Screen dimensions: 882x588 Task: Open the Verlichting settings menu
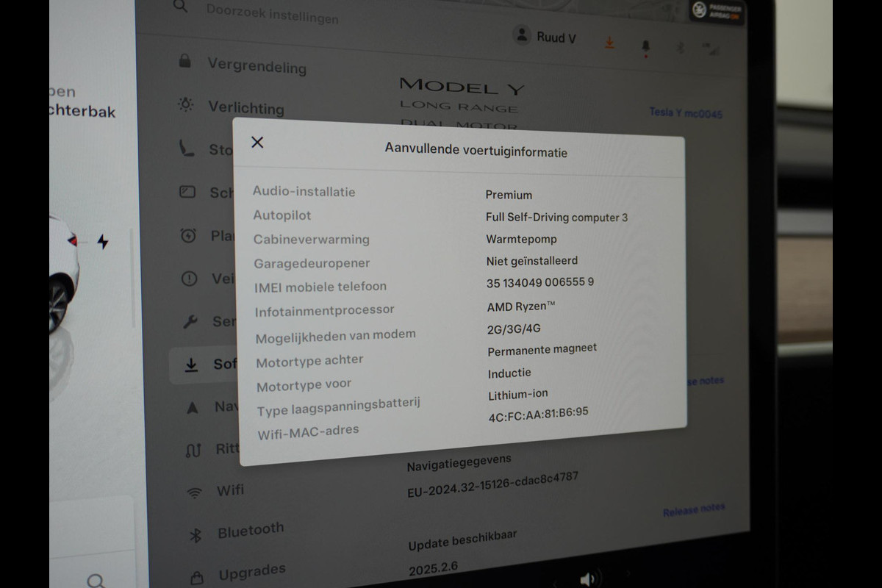pyautogui.click(x=232, y=107)
